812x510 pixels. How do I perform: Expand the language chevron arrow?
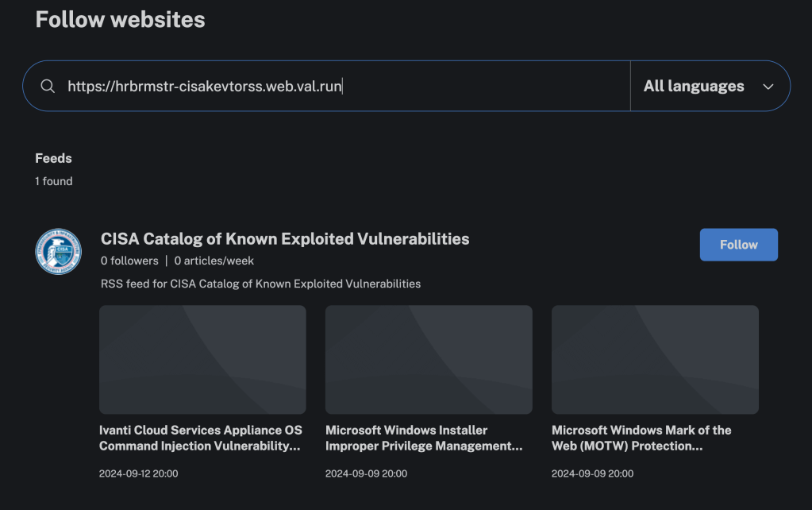click(x=768, y=87)
